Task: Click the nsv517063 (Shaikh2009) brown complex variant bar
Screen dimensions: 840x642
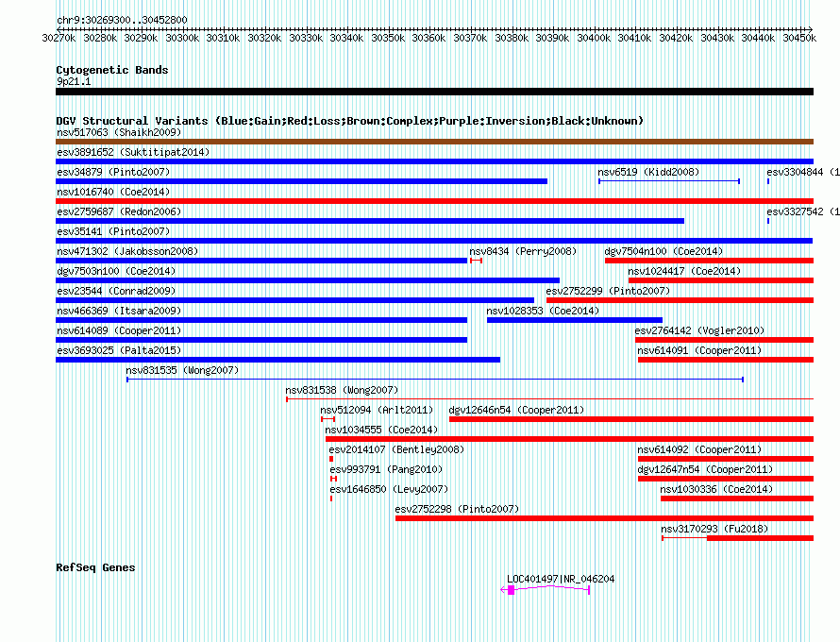Action: click(x=434, y=142)
